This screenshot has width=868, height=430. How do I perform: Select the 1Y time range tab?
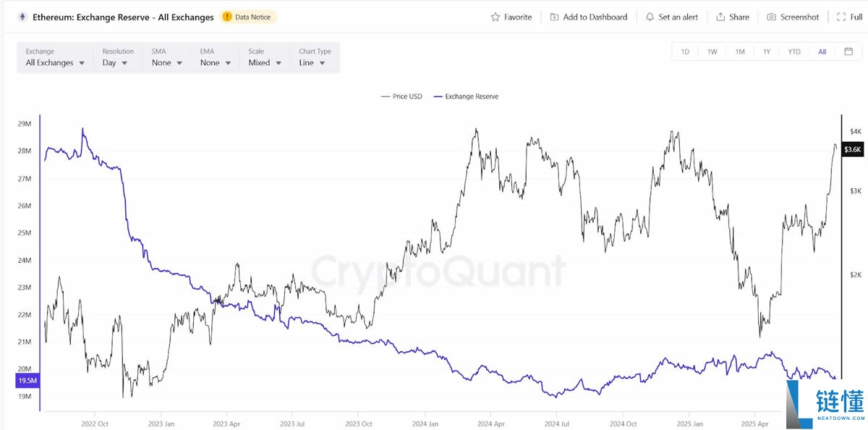click(767, 51)
